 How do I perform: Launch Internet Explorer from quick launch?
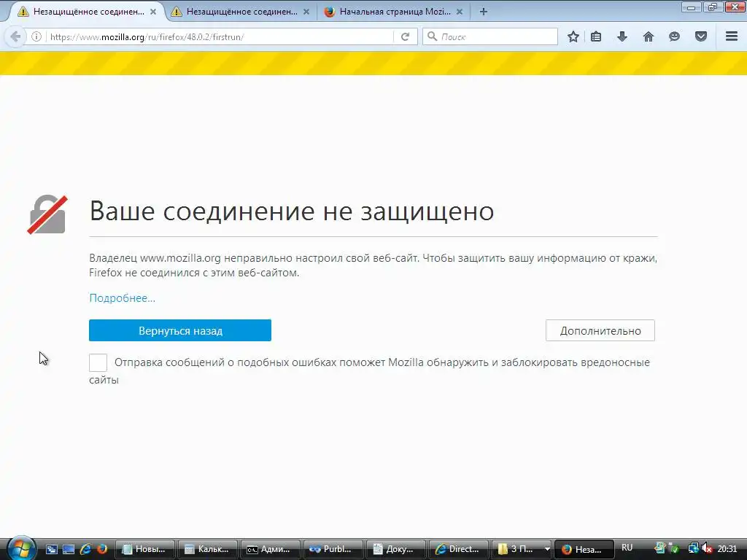[86, 549]
